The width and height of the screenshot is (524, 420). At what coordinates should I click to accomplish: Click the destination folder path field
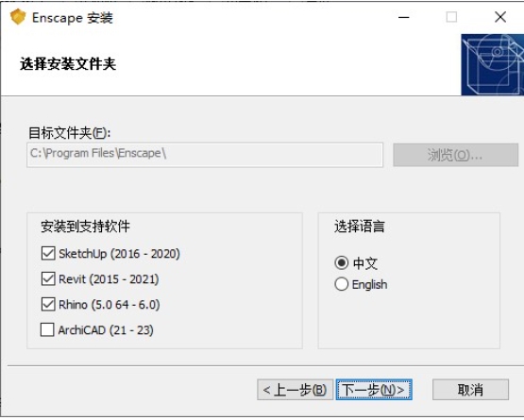205,155
